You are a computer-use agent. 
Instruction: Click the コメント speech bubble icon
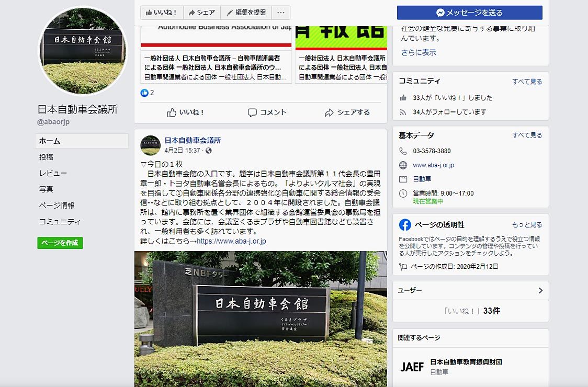252,112
